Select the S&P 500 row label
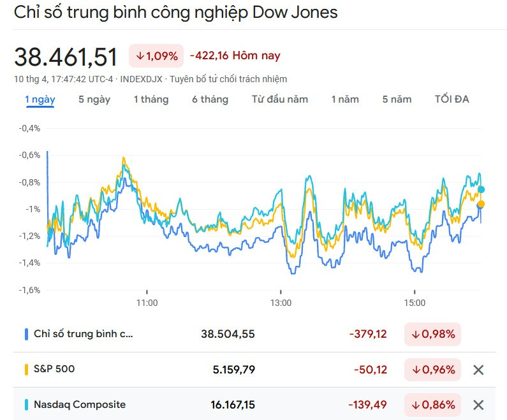Viewport: 507px width, 420px height. (x=54, y=369)
